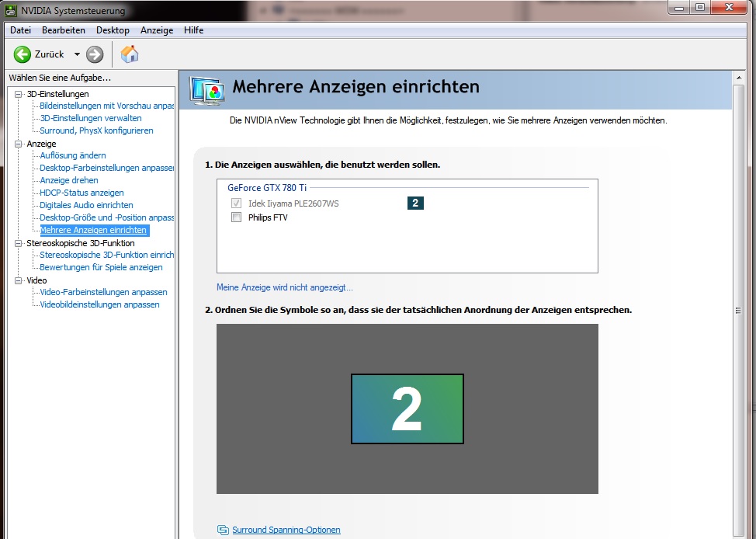Viewport: 756px width, 539px height.
Task: Open the home start page icon
Action: [129, 54]
